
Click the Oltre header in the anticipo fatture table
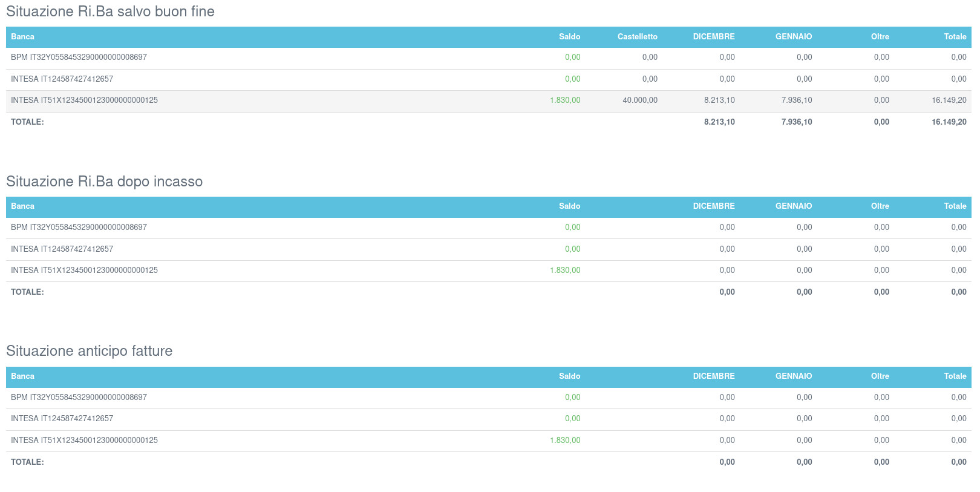880,376
